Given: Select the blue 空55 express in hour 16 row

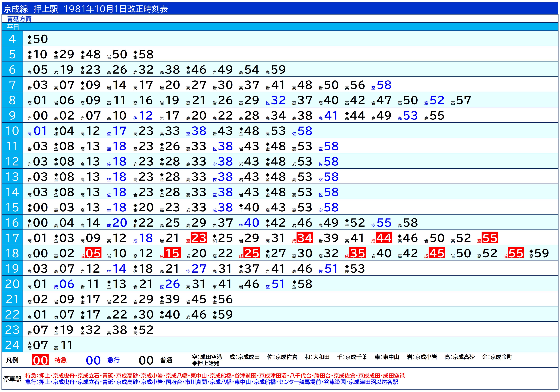Looking at the screenshot, I should (x=381, y=223).
